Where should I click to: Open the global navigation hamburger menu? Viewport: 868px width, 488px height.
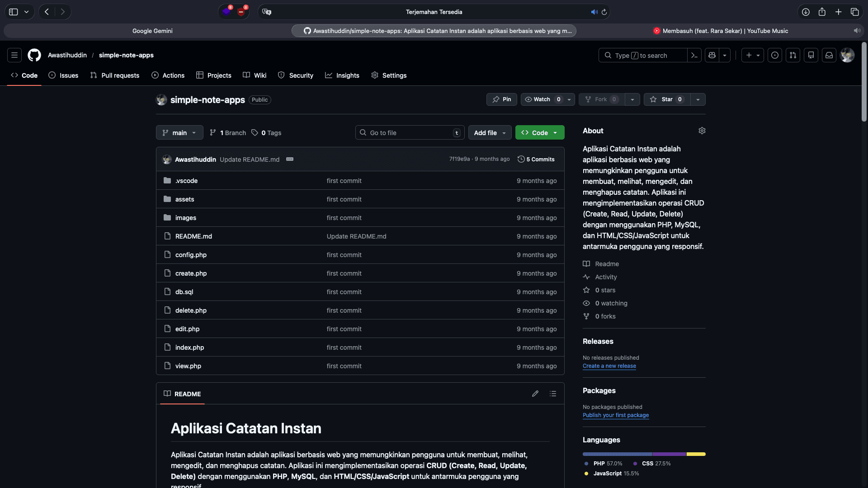pyautogui.click(x=14, y=55)
